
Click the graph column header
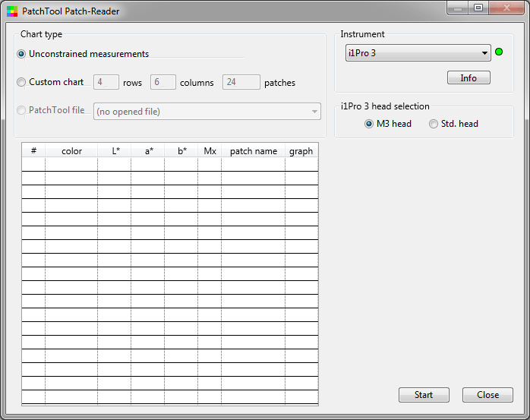[301, 151]
